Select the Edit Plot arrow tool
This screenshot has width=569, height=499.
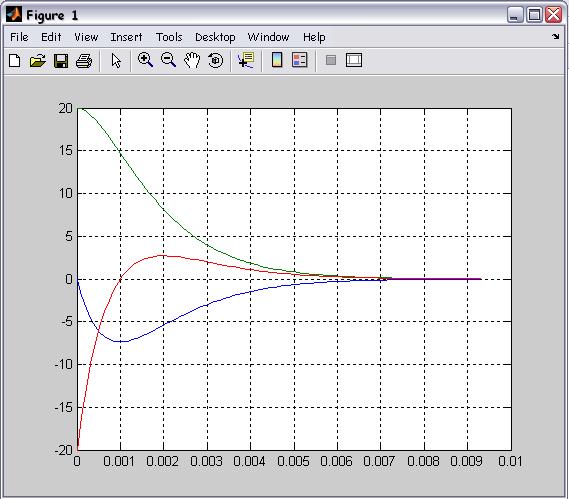coord(116,61)
